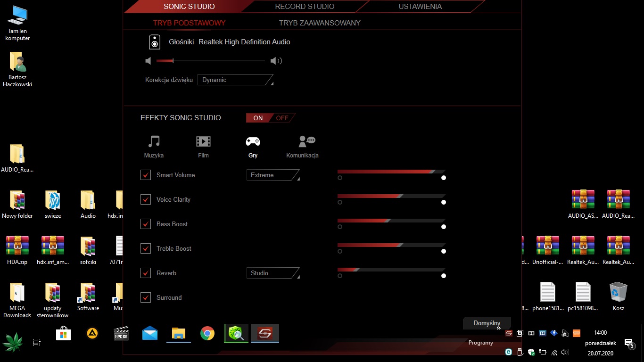Select the Unofficial- archive on desktop

point(547,250)
